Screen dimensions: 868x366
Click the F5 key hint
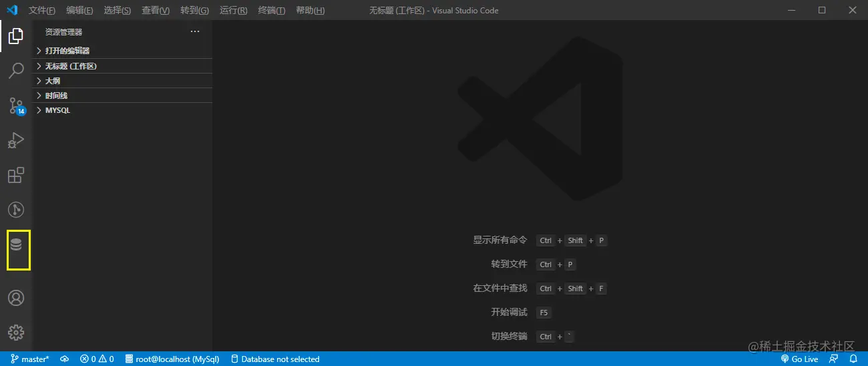click(x=544, y=313)
